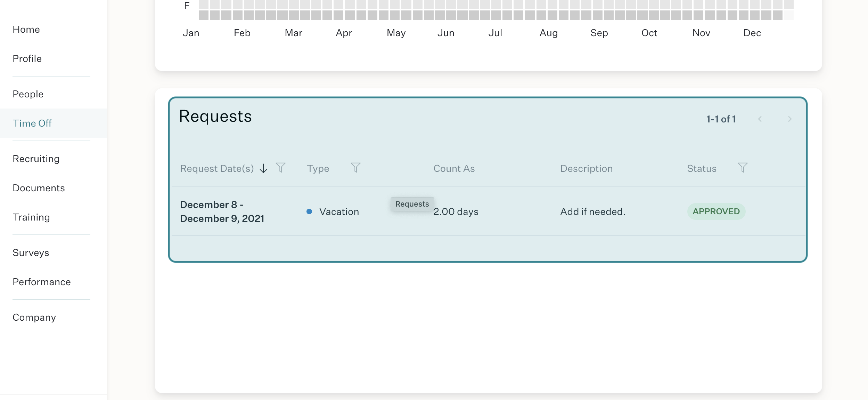Image resolution: width=868 pixels, height=400 pixels.
Task: Open the Type column filter icon
Action: pyautogui.click(x=355, y=168)
